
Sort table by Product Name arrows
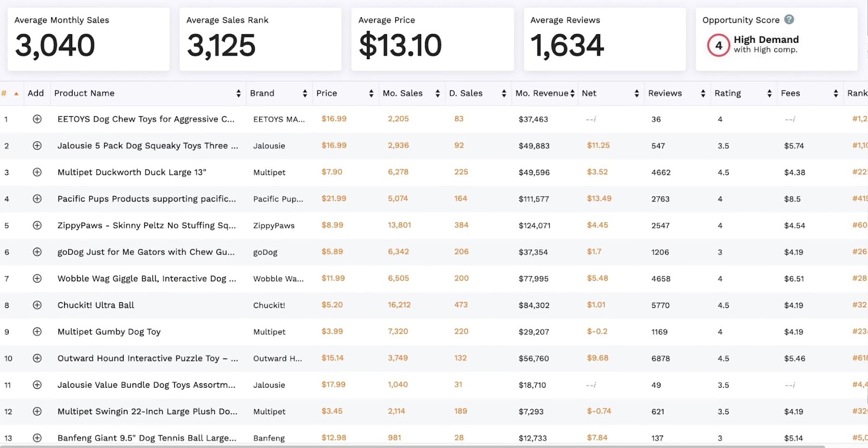tap(238, 93)
